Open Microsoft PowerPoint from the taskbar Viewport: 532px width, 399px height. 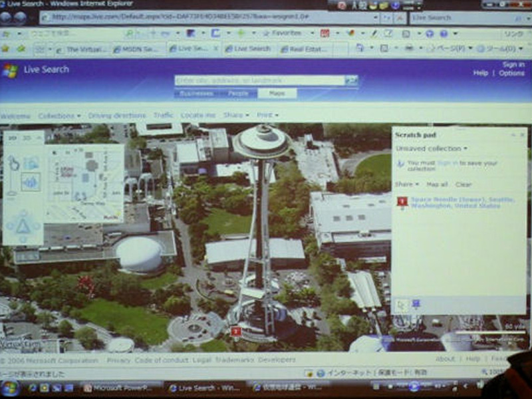pos(120,388)
